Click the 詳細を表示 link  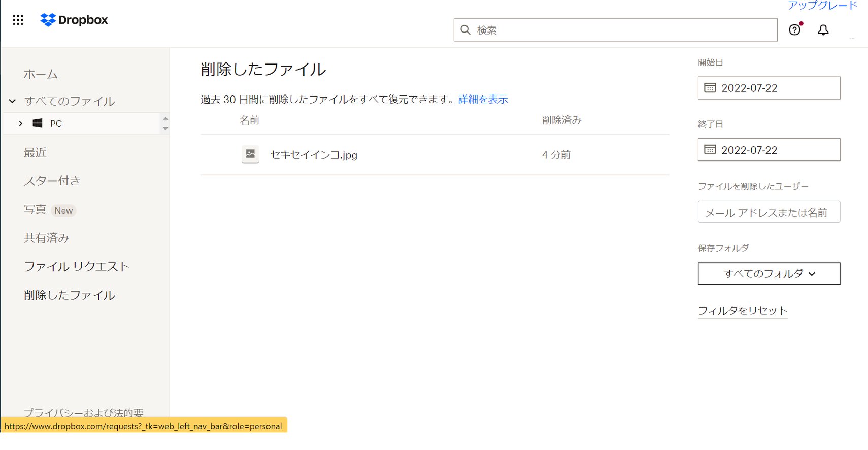pos(483,100)
